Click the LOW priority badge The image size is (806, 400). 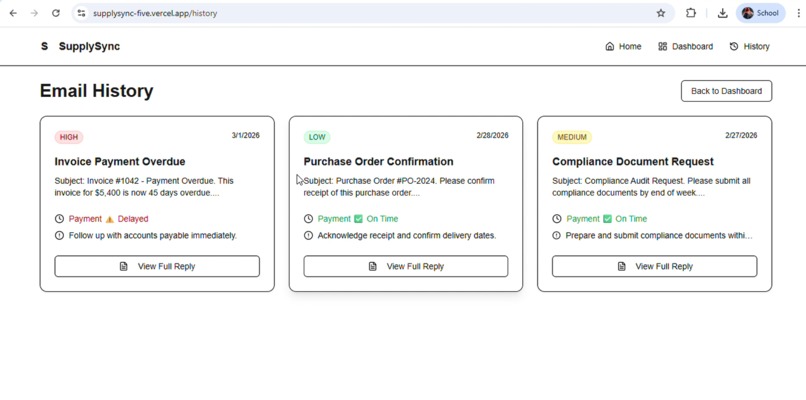317,137
